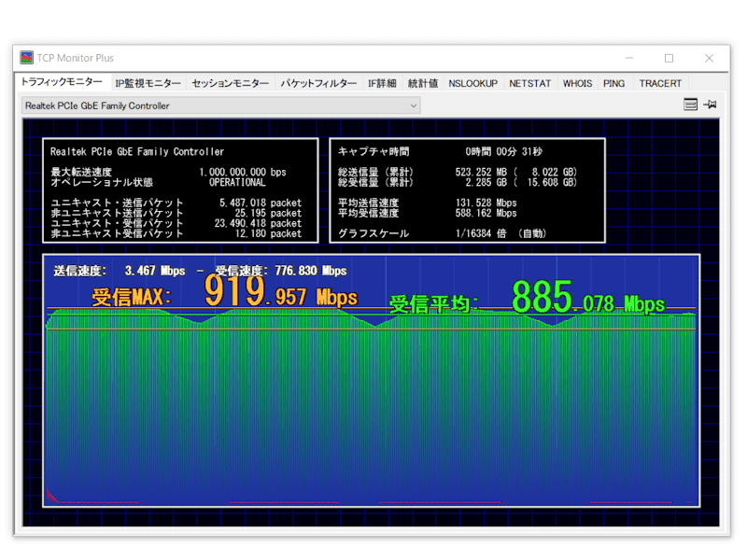Click the 5.487.018 packet value
The image size is (747, 560).
(261, 203)
